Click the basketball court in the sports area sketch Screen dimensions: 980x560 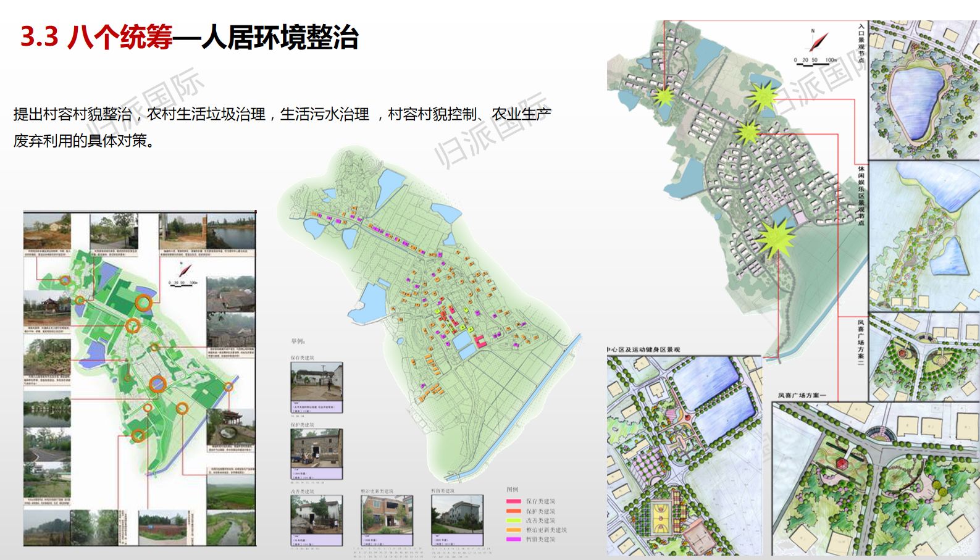pyautogui.click(x=661, y=517)
